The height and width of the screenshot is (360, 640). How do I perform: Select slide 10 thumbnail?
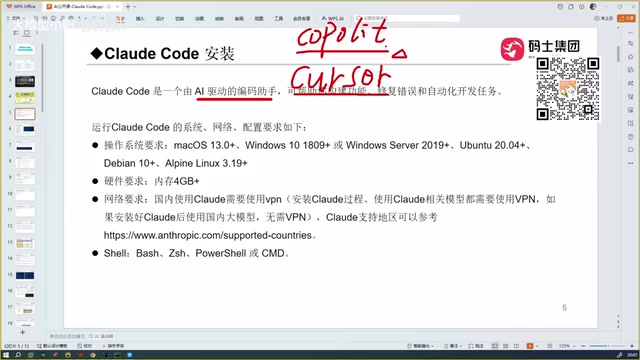[x=25, y=195]
